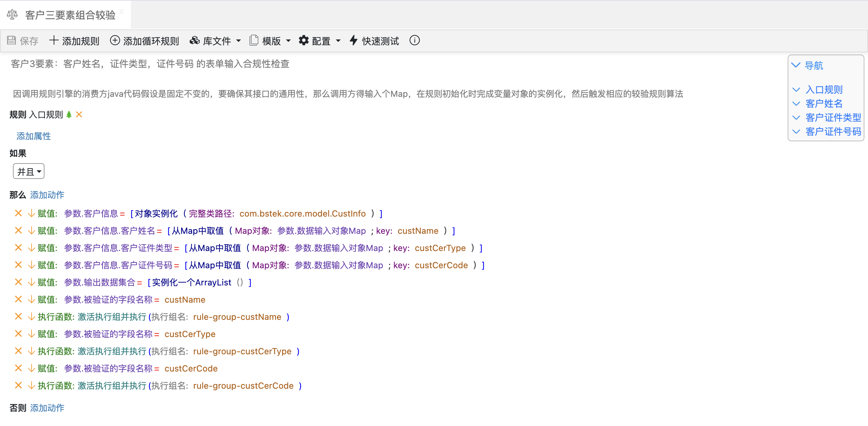
Task: Click the green tree icon beside 入口规则
Action: click(69, 115)
